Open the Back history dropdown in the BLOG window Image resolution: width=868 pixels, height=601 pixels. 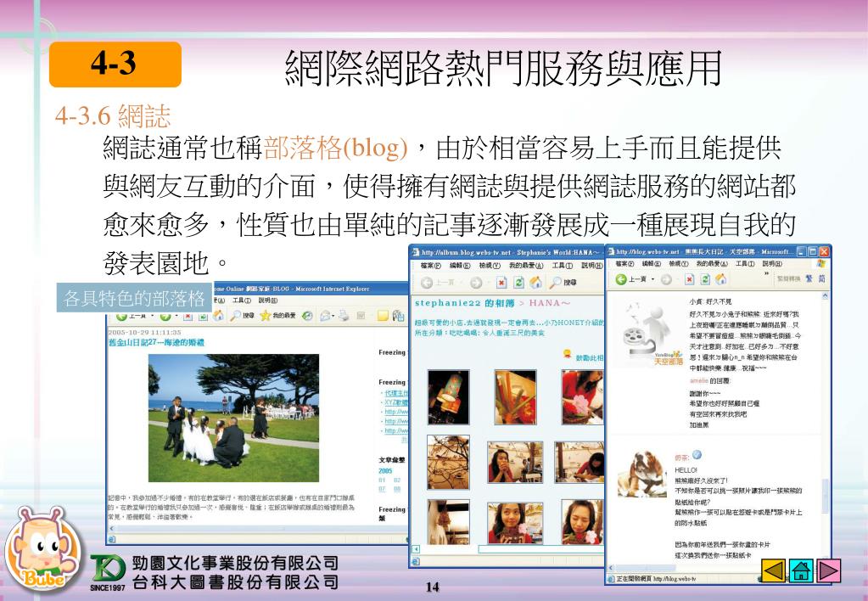click(x=152, y=317)
